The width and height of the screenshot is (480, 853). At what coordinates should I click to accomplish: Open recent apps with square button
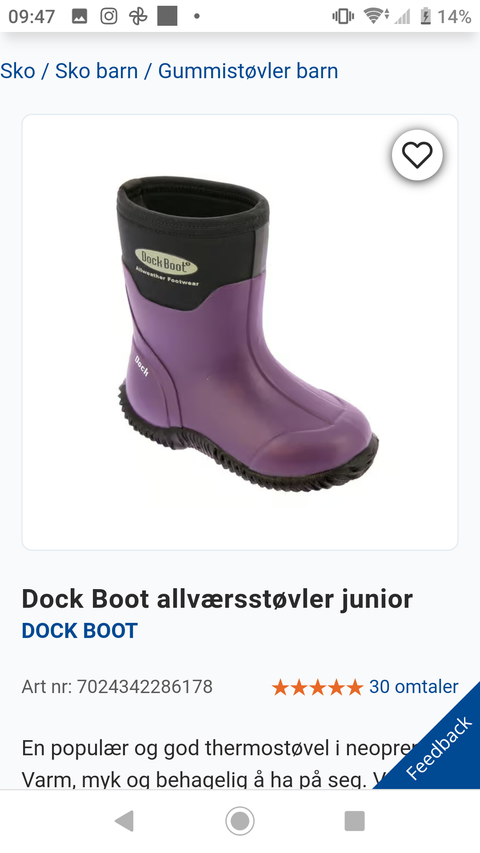point(354,820)
